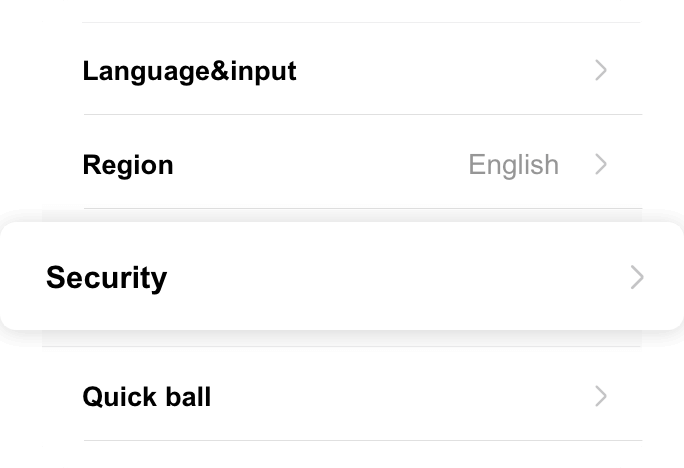
Task: Expand Region using its right arrow
Action: click(601, 164)
